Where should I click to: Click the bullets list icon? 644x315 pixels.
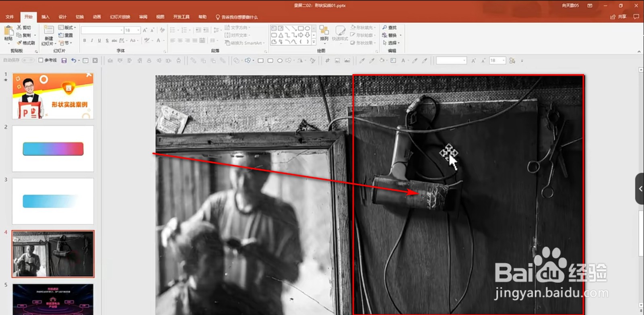[x=173, y=30]
